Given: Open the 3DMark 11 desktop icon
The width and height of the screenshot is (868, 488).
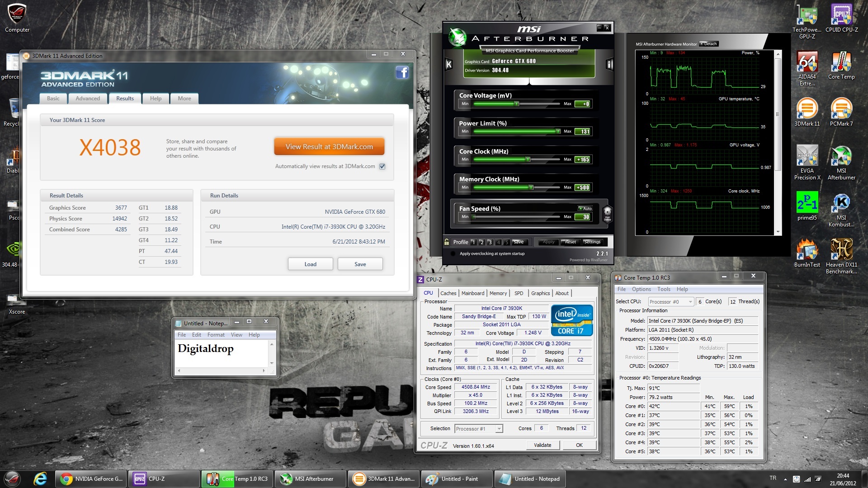Looking at the screenshot, I should [807, 112].
